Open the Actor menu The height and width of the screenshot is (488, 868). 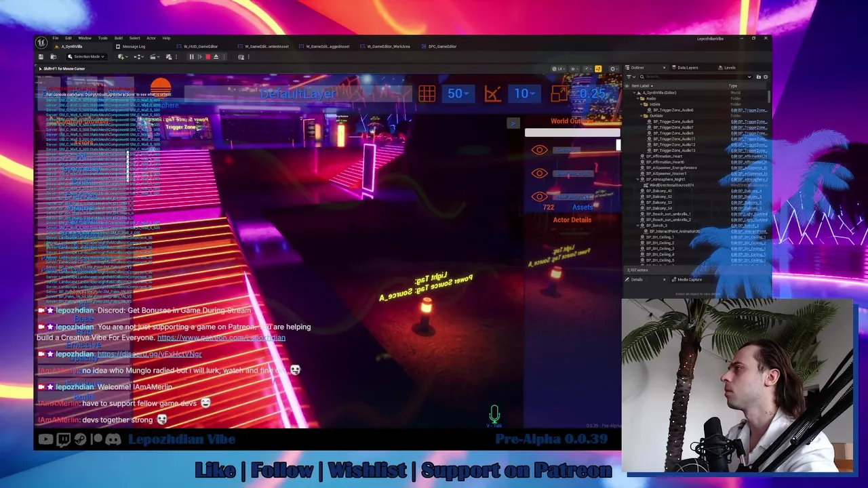pos(151,38)
